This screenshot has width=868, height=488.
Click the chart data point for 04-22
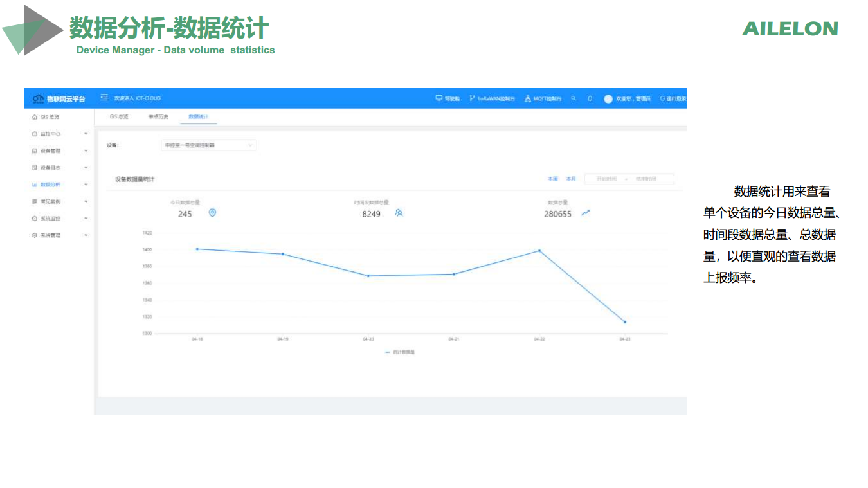coord(539,251)
